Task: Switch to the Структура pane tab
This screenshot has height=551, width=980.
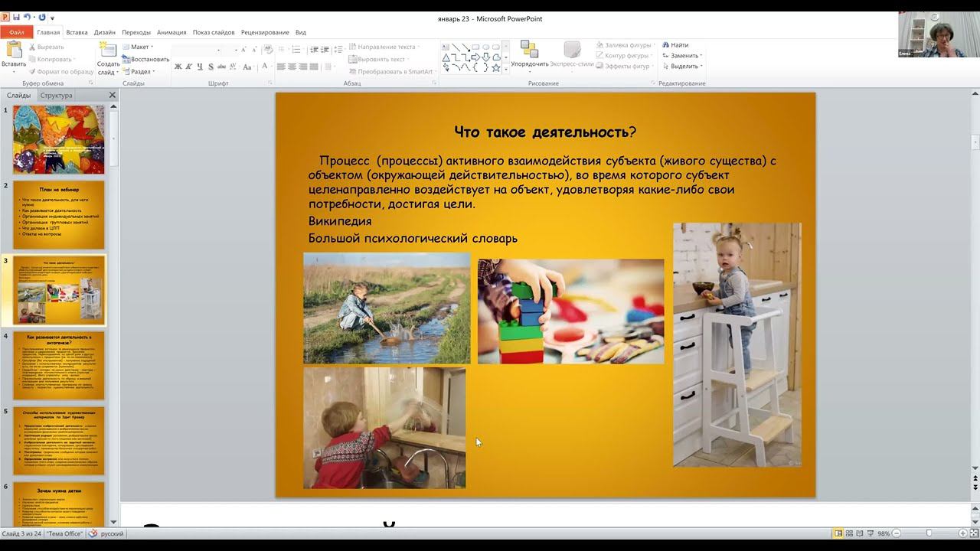Action: pyautogui.click(x=57, y=96)
